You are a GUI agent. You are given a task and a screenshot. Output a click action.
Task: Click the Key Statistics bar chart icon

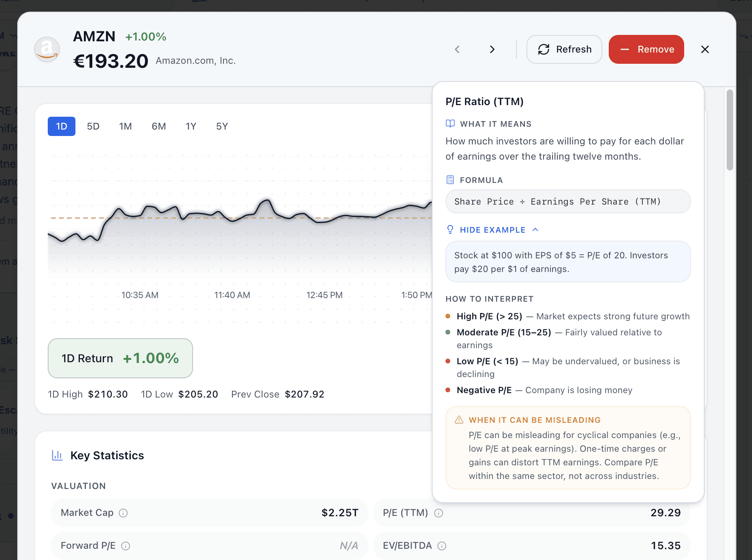tap(57, 455)
